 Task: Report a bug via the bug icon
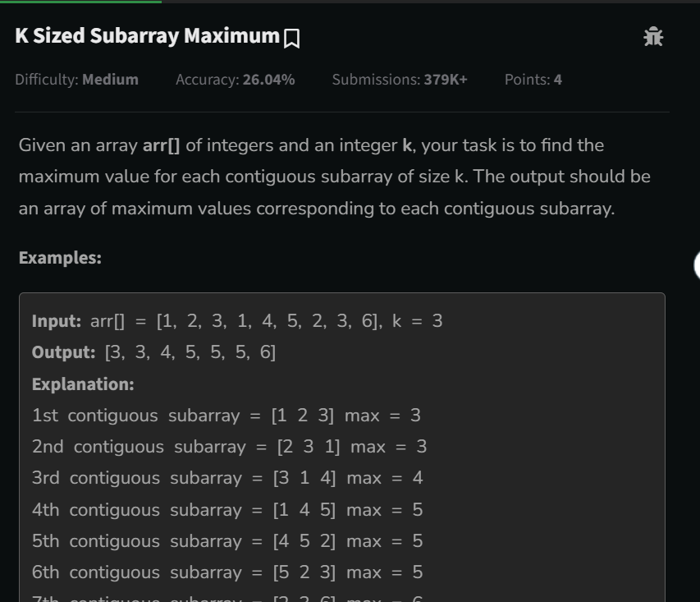click(653, 37)
